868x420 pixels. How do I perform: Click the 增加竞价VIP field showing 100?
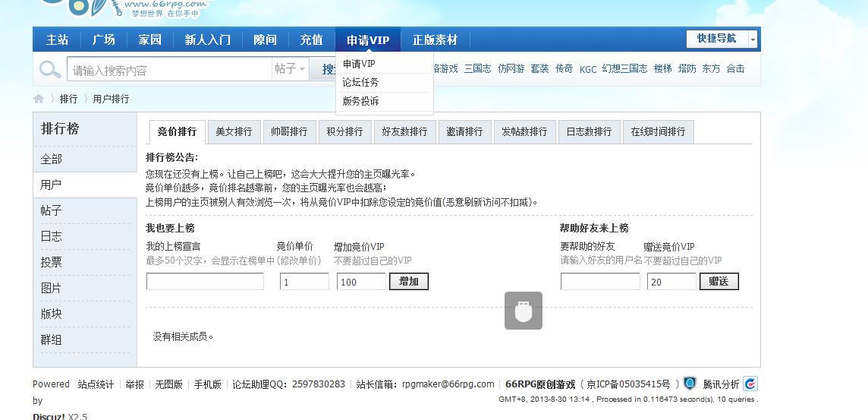pos(361,282)
